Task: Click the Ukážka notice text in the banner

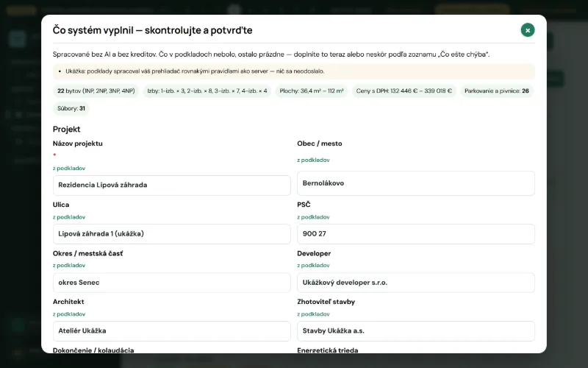Action: 195,71
